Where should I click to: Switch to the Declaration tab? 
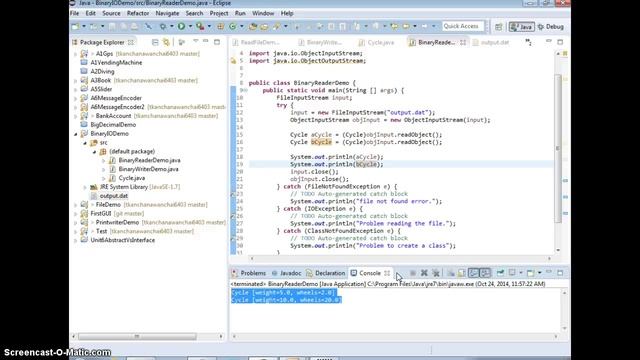coord(326,273)
